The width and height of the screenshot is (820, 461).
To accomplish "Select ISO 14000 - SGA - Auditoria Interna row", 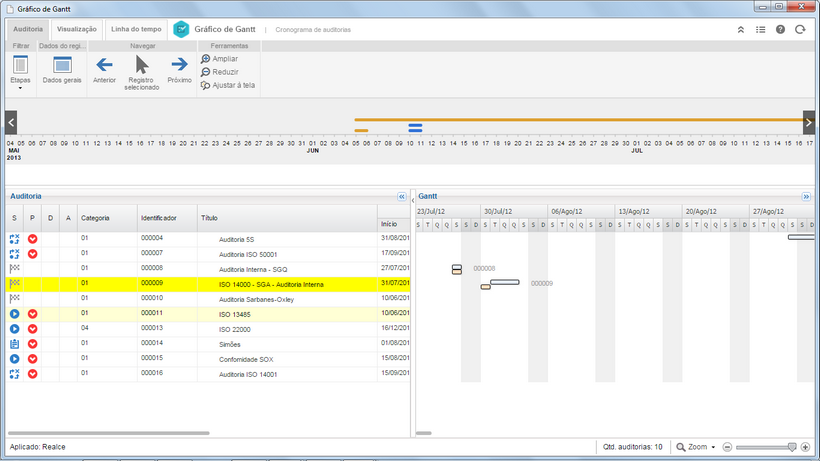I will [x=208, y=284].
